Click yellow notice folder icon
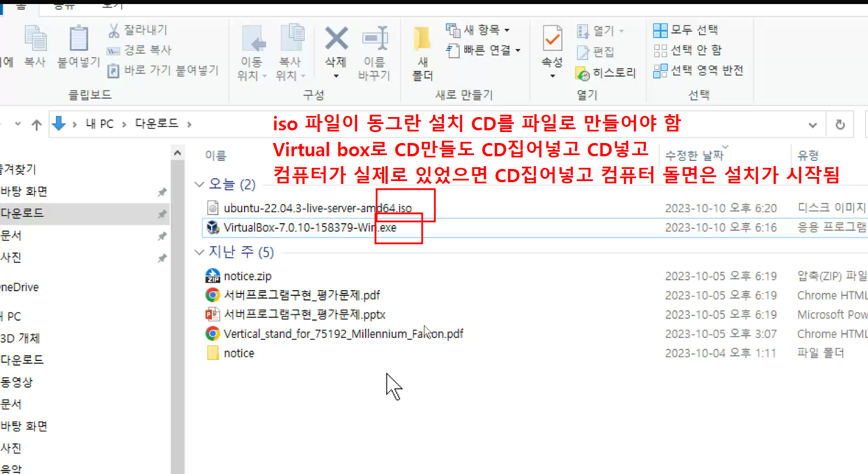Image resolution: width=868 pixels, height=474 pixels. [x=213, y=353]
